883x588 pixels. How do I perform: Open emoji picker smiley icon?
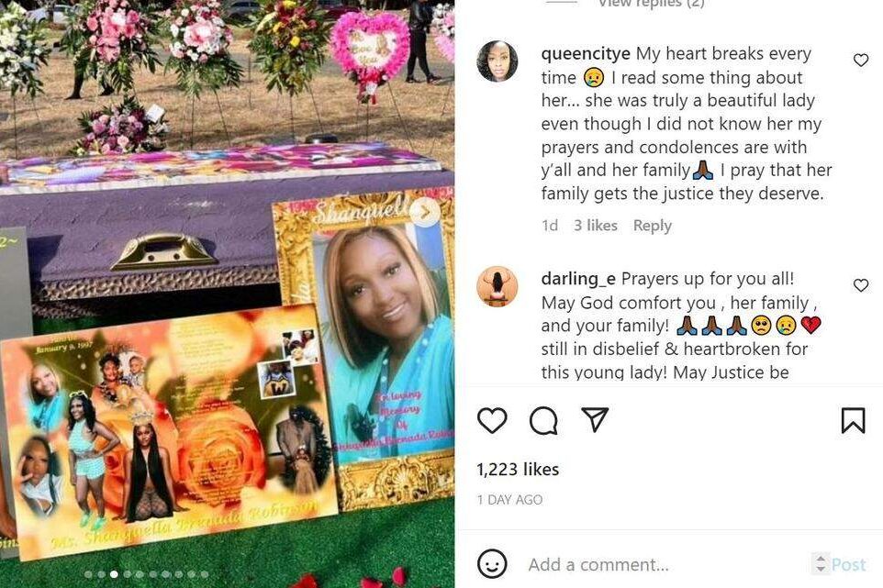(x=492, y=564)
